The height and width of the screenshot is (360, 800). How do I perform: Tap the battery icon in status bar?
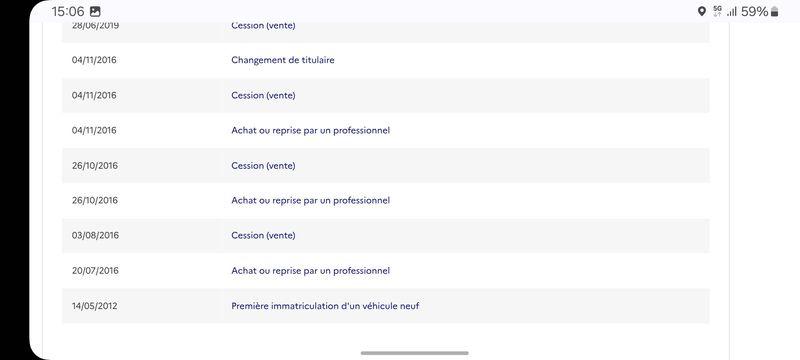[x=774, y=12]
